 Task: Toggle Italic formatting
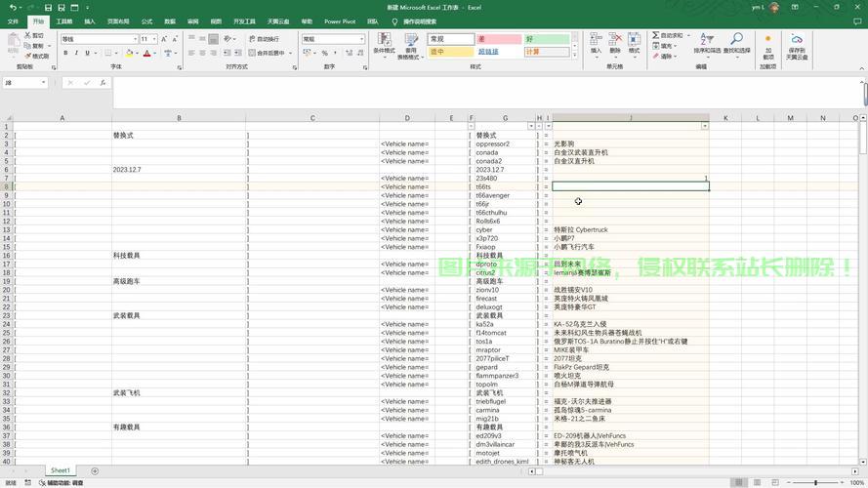76,53
